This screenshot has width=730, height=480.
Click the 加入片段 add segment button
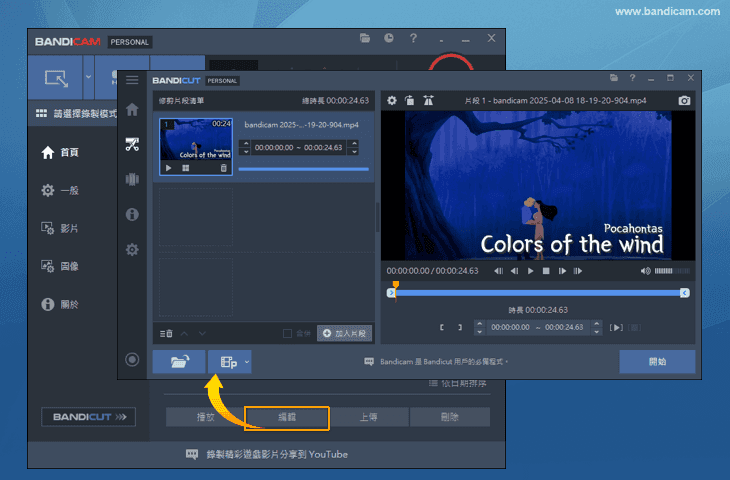[x=345, y=333]
